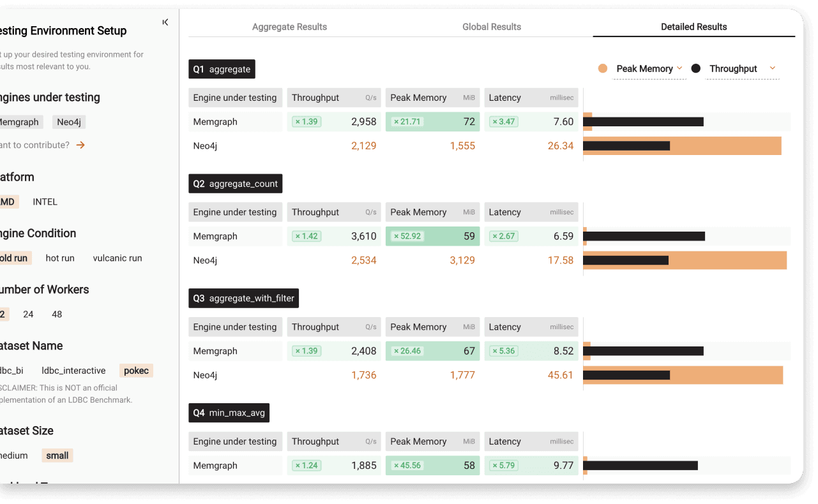Click the black Throughput legend dot
This screenshot has height=504, width=818.
pos(696,69)
